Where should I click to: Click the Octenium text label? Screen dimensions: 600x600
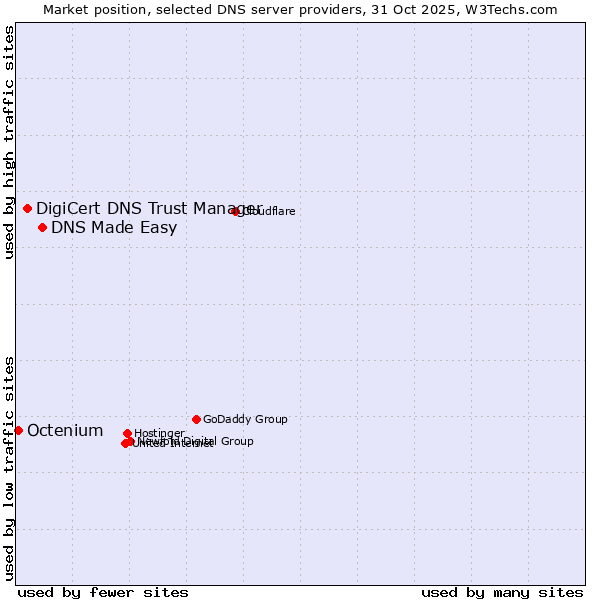pos(65,430)
